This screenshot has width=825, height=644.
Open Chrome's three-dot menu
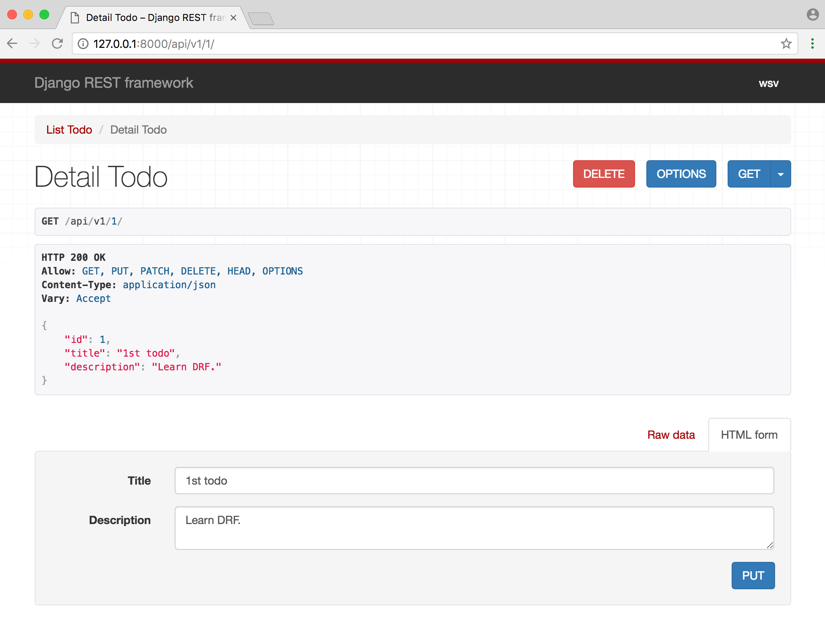coord(813,43)
